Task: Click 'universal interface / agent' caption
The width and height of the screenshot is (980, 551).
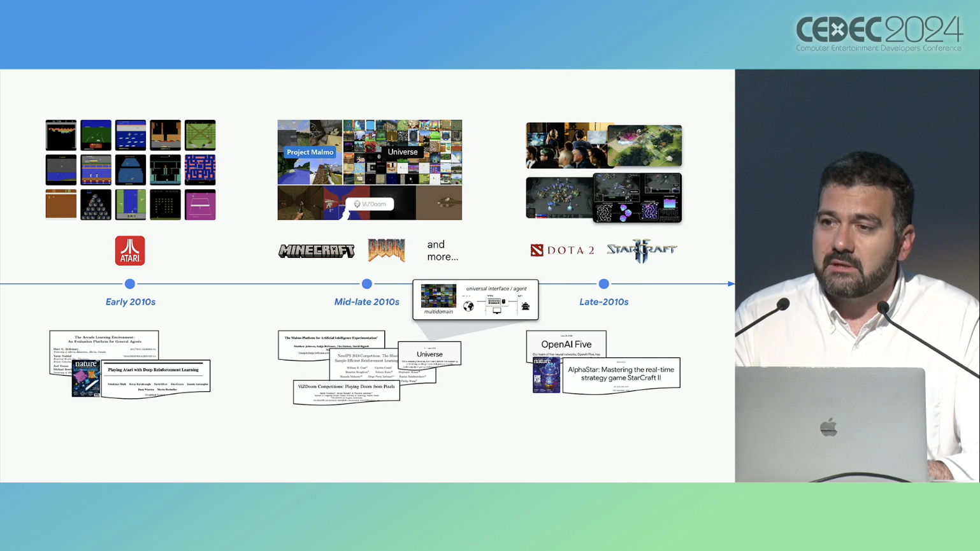Action: point(496,289)
